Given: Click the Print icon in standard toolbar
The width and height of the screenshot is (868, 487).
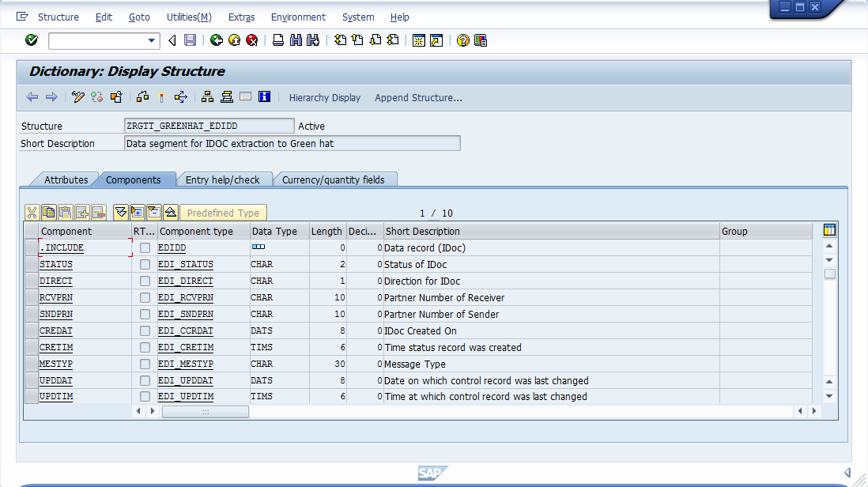Looking at the screenshot, I should pos(278,40).
